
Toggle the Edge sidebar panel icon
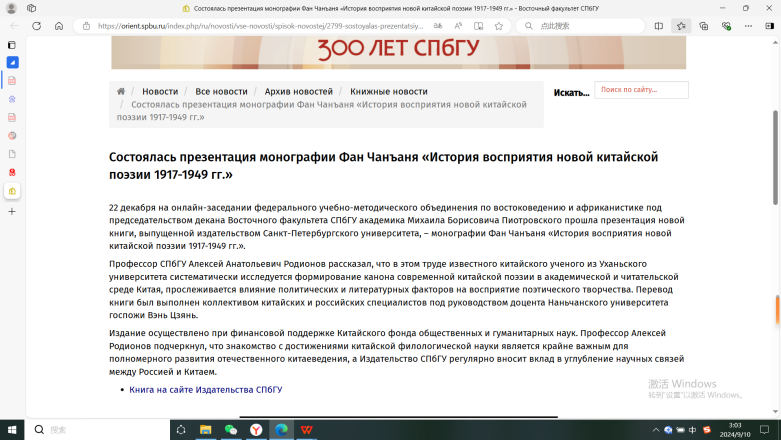point(770,26)
